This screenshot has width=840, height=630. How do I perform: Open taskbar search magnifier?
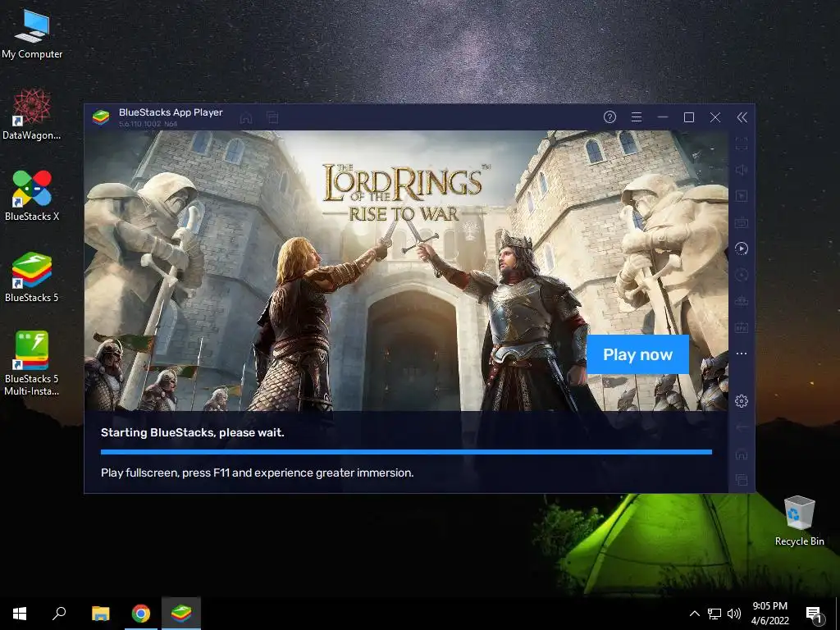(x=59, y=614)
